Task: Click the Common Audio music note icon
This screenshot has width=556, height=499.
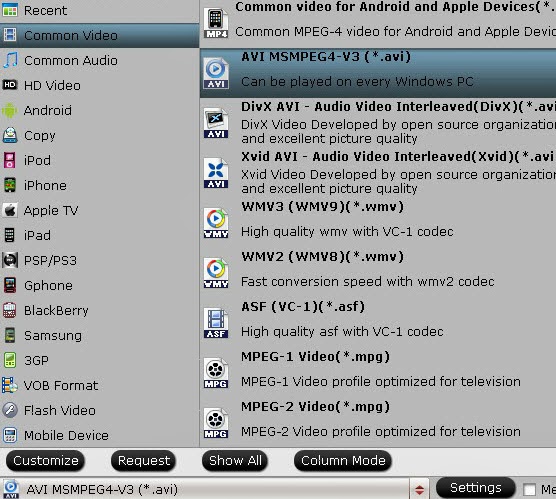Action: click(10, 60)
